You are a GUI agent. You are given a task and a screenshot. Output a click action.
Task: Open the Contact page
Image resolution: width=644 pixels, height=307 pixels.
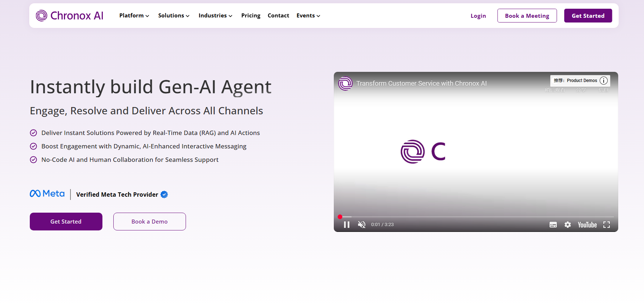point(278,16)
